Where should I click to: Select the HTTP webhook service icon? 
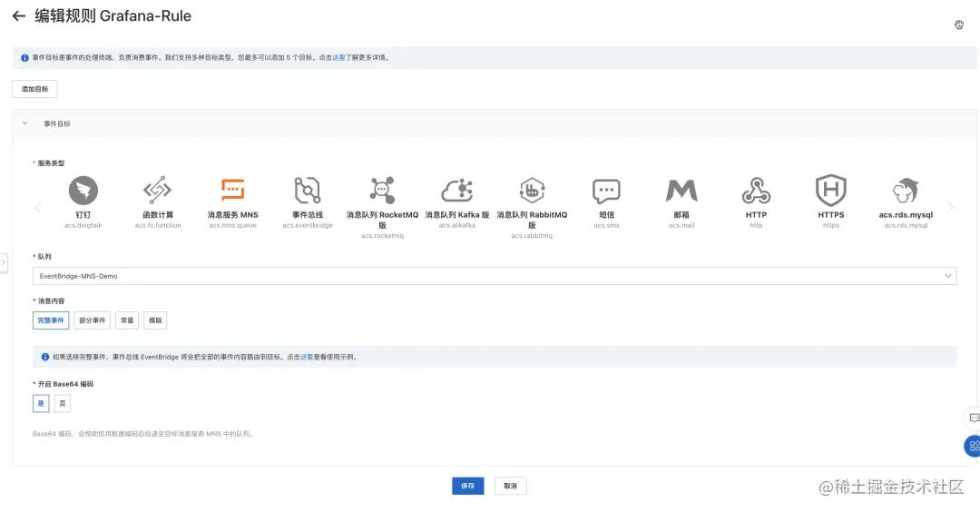[x=756, y=190]
